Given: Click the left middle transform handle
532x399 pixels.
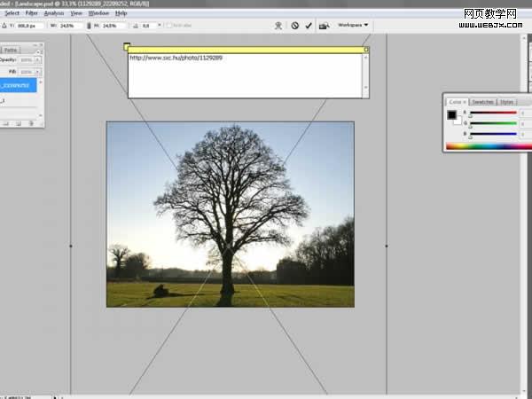Looking at the screenshot, I should pos(71,246).
